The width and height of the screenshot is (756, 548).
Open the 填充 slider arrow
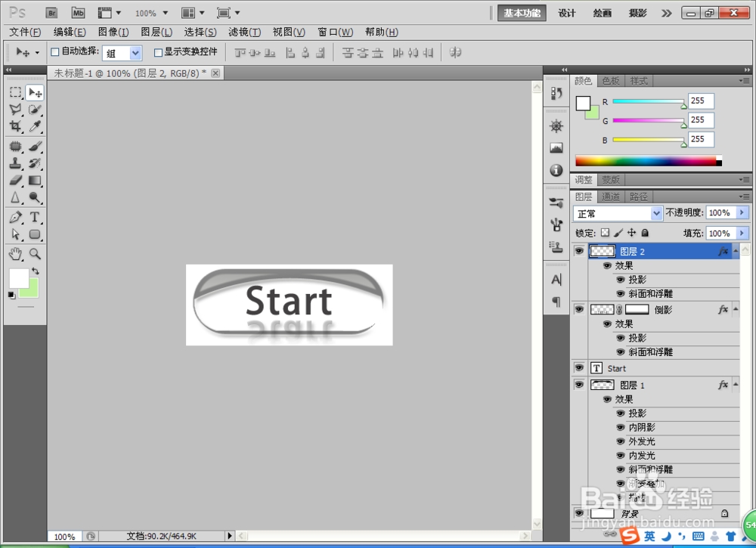click(742, 234)
